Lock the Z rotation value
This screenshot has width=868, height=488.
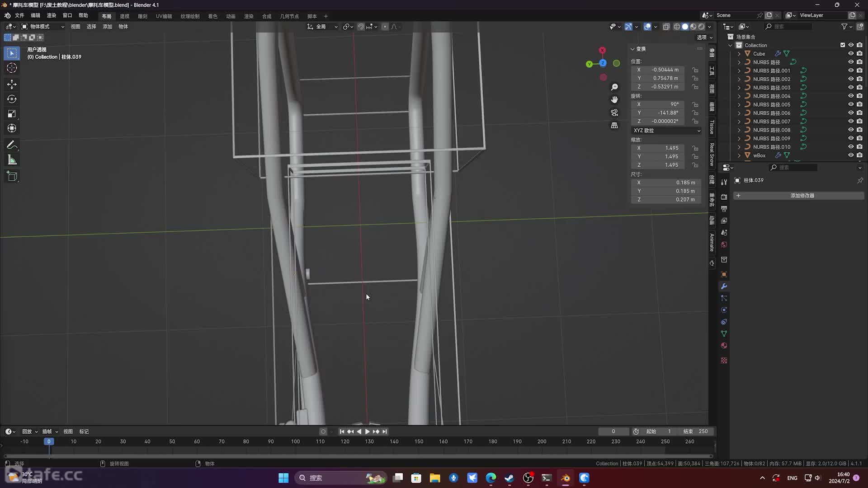695,122
